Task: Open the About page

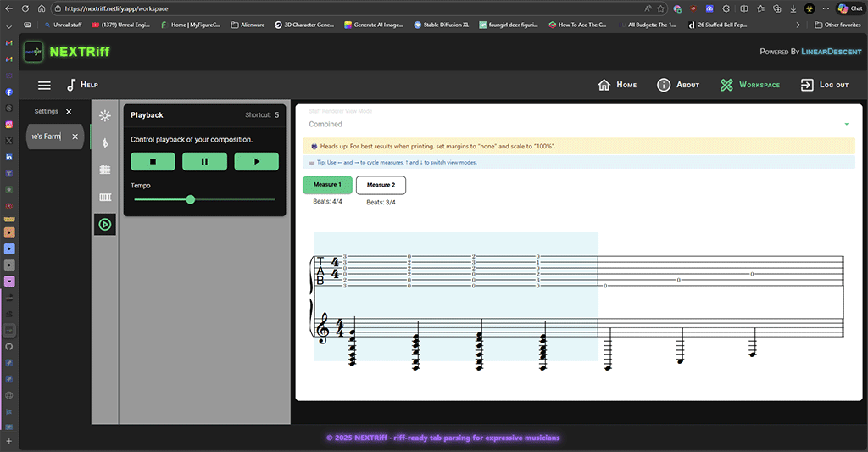Action: point(678,85)
